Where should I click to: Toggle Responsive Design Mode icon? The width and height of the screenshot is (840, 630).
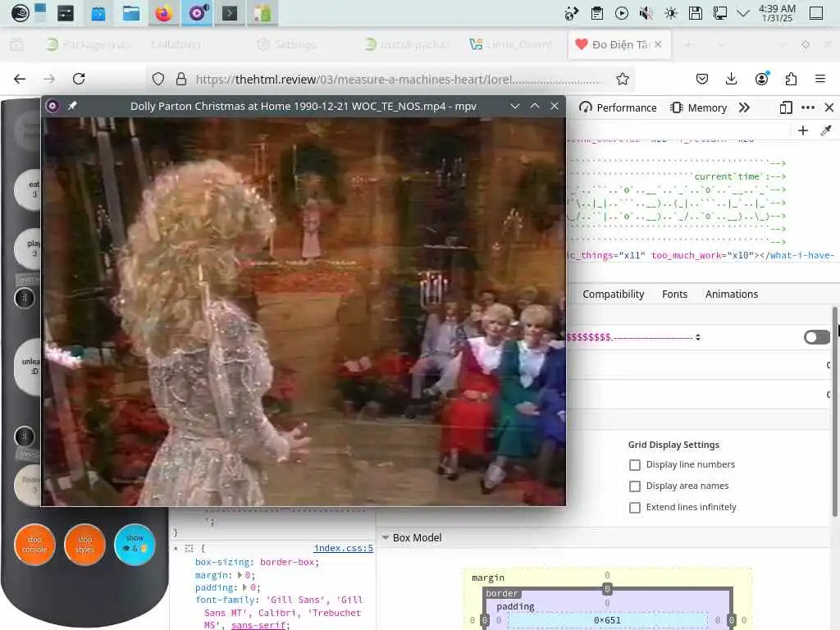(x=786, y=107)
